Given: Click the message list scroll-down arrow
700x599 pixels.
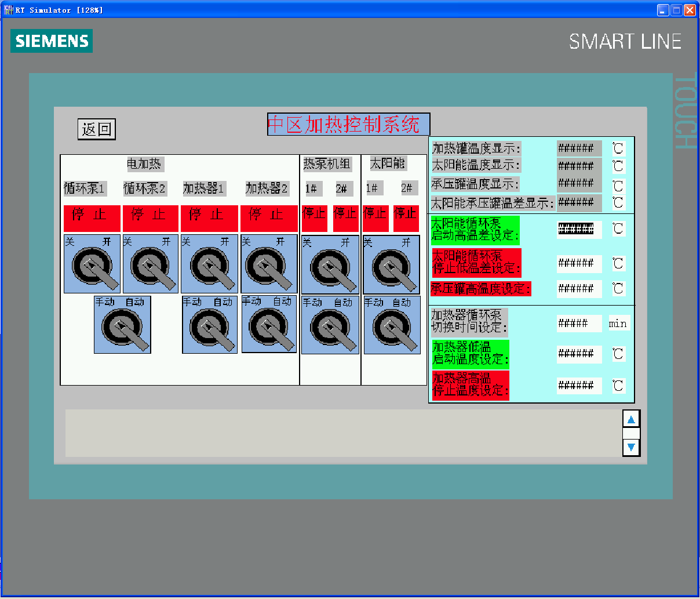Looking at the screenshot, I should tap(631, 446).
